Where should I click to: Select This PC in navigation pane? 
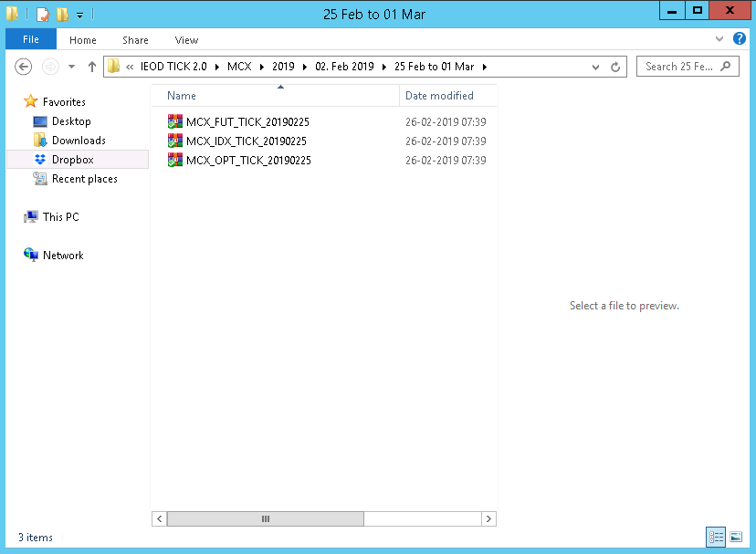[x=61, y=217]
